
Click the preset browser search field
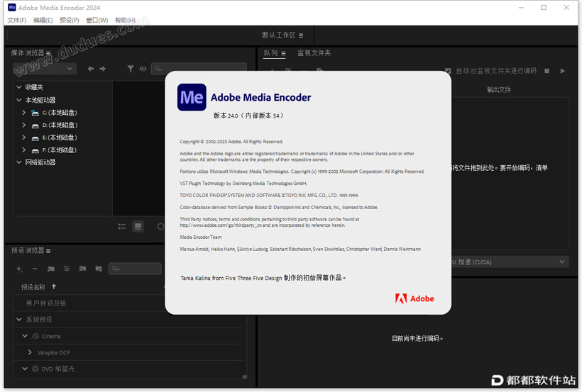[x=135, y=269]
